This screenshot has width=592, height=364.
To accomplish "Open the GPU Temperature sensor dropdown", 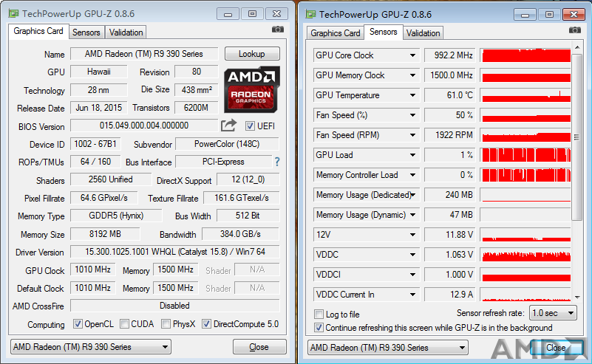I will pos(412,95).
